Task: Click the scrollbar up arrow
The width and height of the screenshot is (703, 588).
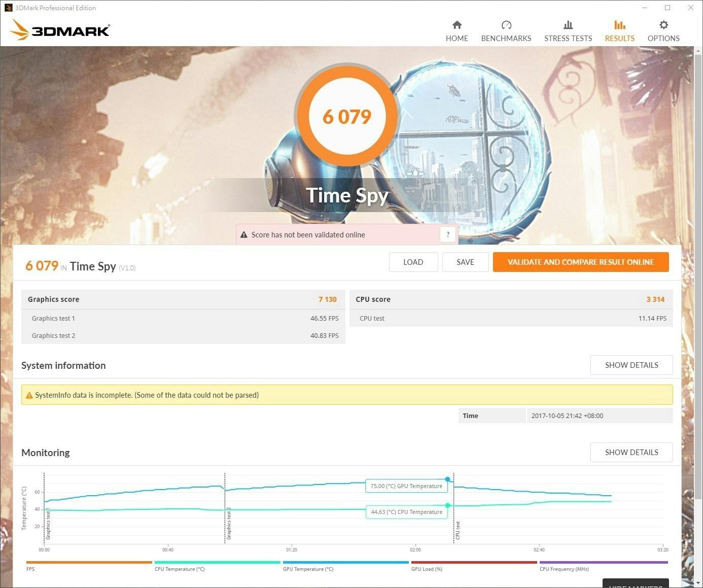Action: (x=698, y=50)
